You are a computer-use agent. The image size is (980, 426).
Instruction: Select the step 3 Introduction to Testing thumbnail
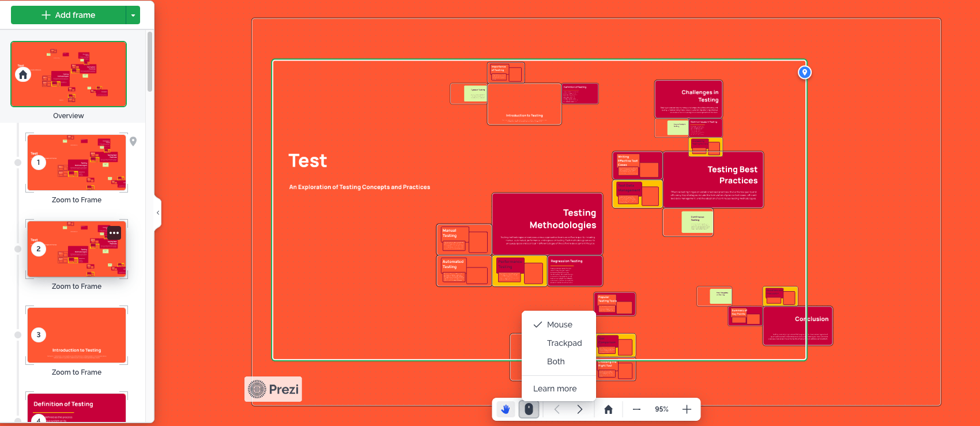pyautogui.click(x=77, y=335)
